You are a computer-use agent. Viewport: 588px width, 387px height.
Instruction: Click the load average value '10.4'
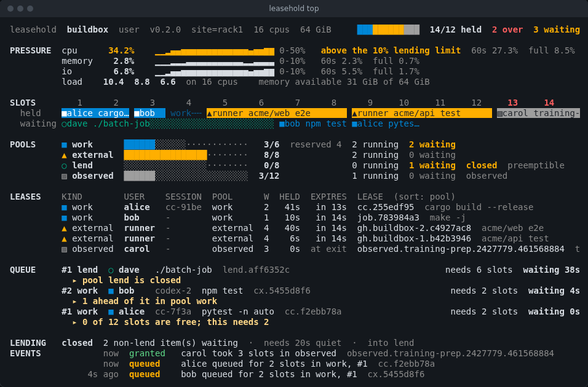tap(114, 82)
